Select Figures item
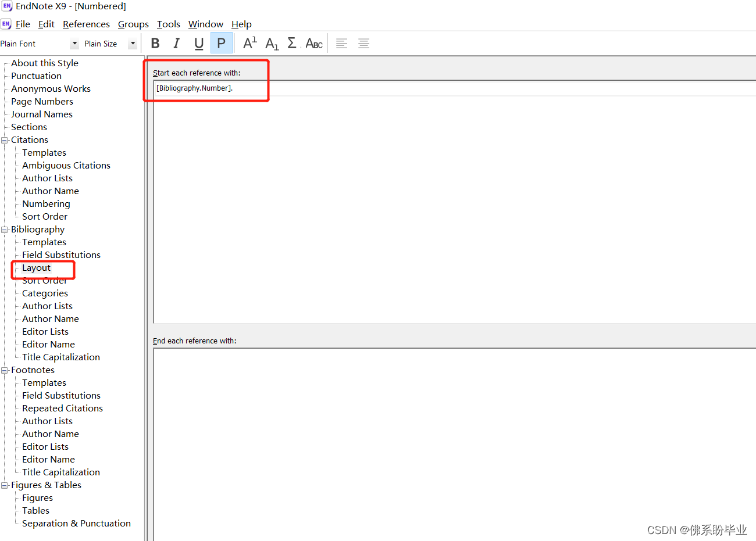 [x=37, y=498]
